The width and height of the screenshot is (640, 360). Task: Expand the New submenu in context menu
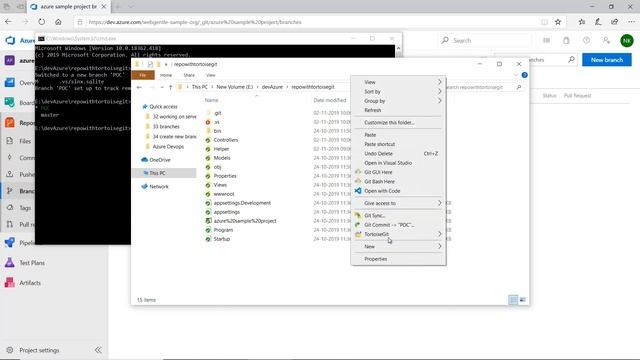point(398,247)
